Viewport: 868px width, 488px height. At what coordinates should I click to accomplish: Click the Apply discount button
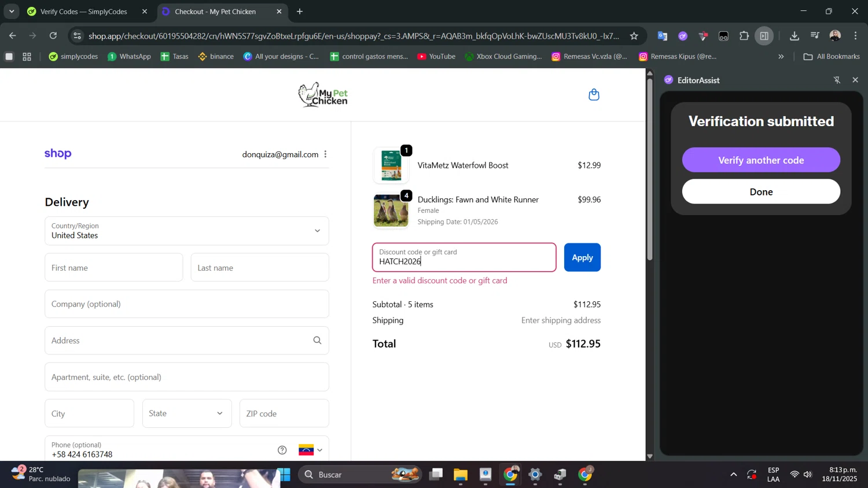coord(582,257)
